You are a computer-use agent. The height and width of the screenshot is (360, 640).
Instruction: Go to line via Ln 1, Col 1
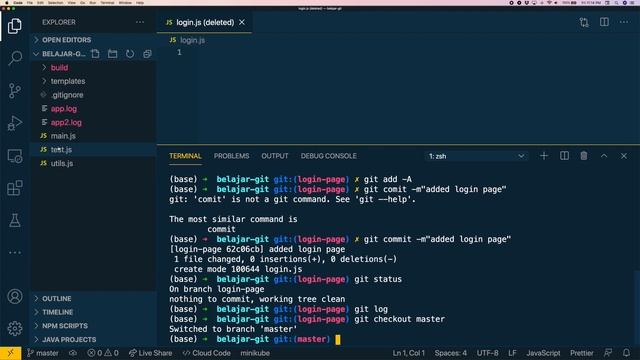pyautogui.click(x=409, y=353)
